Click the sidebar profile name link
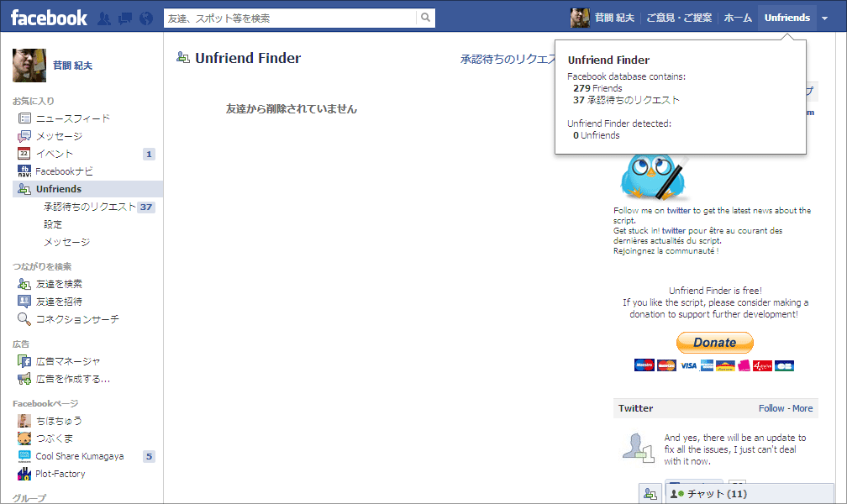Viewport: 847px width, 504px height. (72, 66)
